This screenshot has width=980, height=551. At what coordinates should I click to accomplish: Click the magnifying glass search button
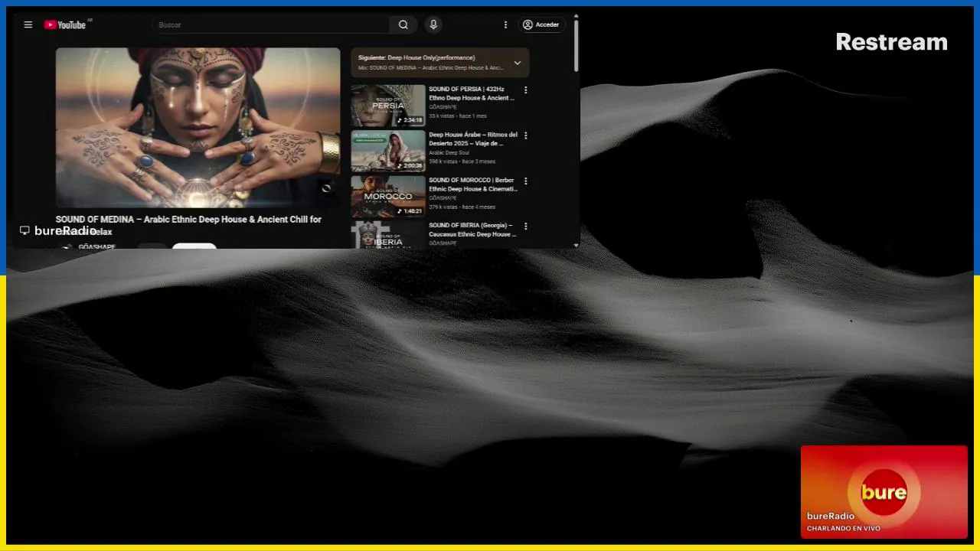click(403, 24)
